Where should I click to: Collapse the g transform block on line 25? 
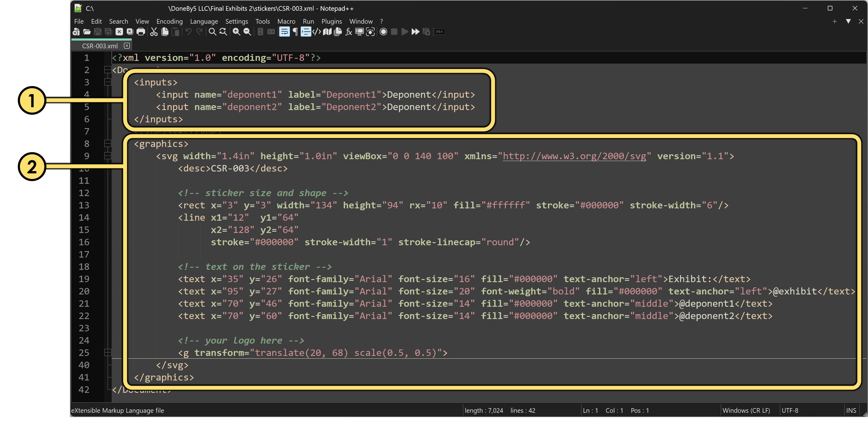pos(107,353)
